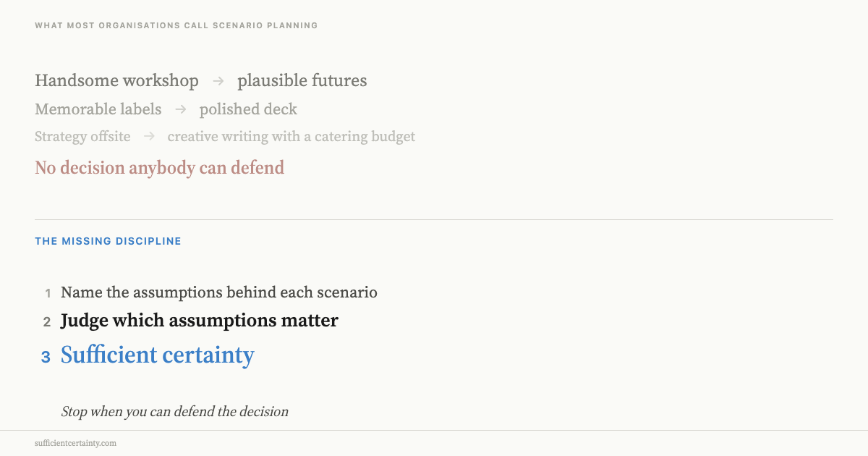Open the sufficientcertainty.com footer link
868x456 pixels.
tap(76, 443)
